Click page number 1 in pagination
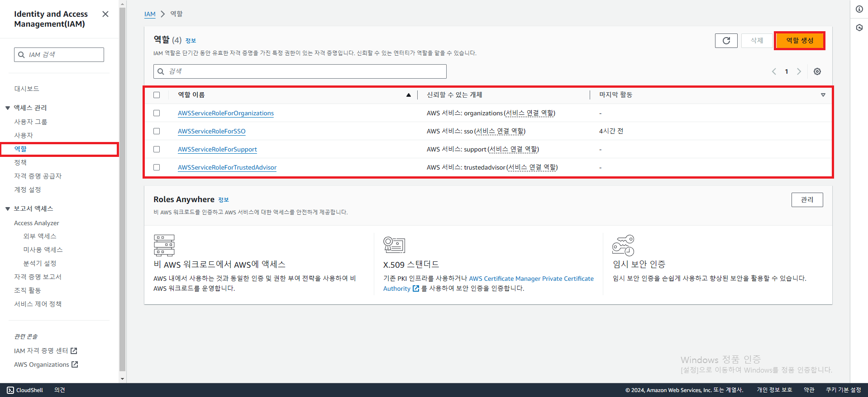868x397 pixels. (787, 71)
